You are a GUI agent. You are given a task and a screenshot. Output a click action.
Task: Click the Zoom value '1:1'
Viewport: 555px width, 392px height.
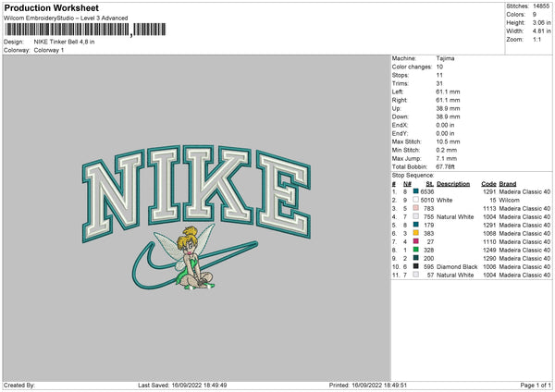click(x=536, y=39)
